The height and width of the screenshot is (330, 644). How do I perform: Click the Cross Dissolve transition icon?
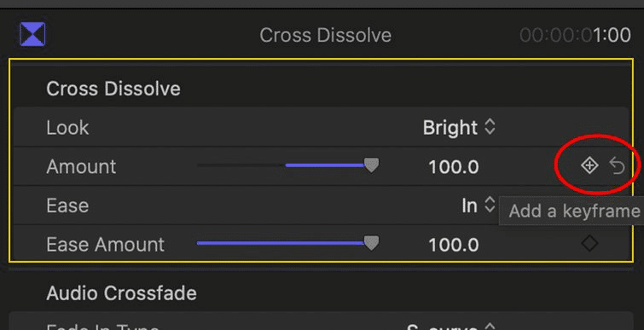click(x=32, y=34)
